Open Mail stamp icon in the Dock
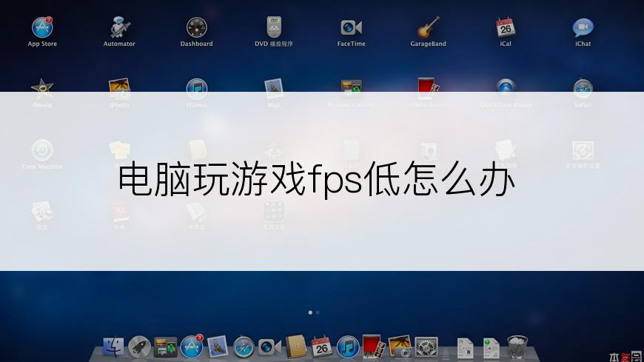 point(218,346)
